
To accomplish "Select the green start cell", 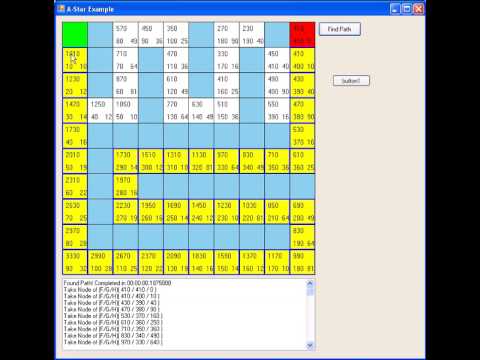I will point(75,35).
